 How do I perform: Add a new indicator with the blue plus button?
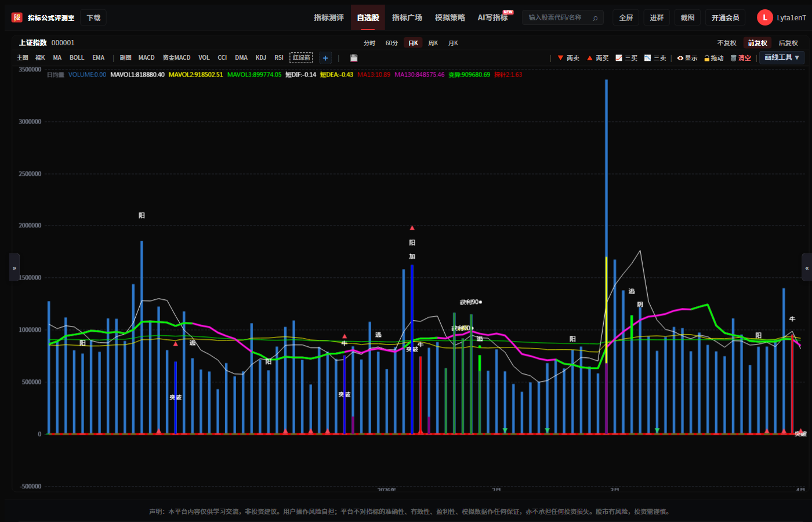coord(325,58)
